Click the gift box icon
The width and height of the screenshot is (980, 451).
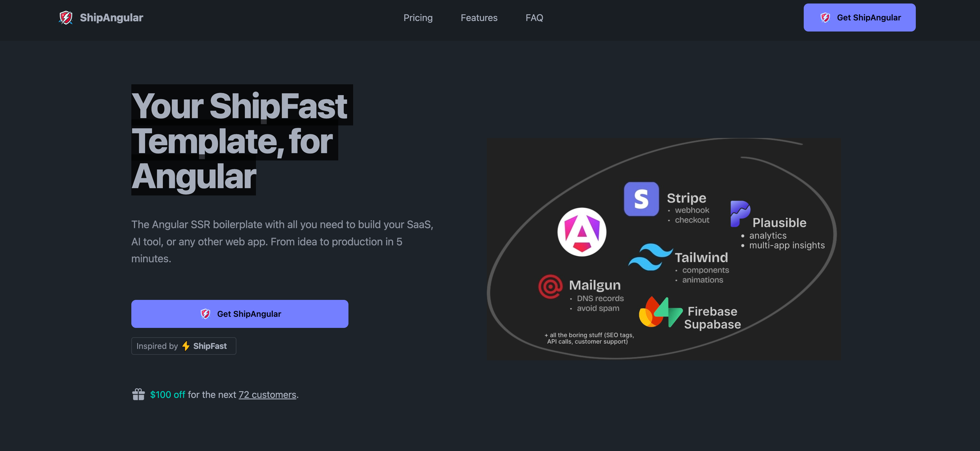(138, 394)
